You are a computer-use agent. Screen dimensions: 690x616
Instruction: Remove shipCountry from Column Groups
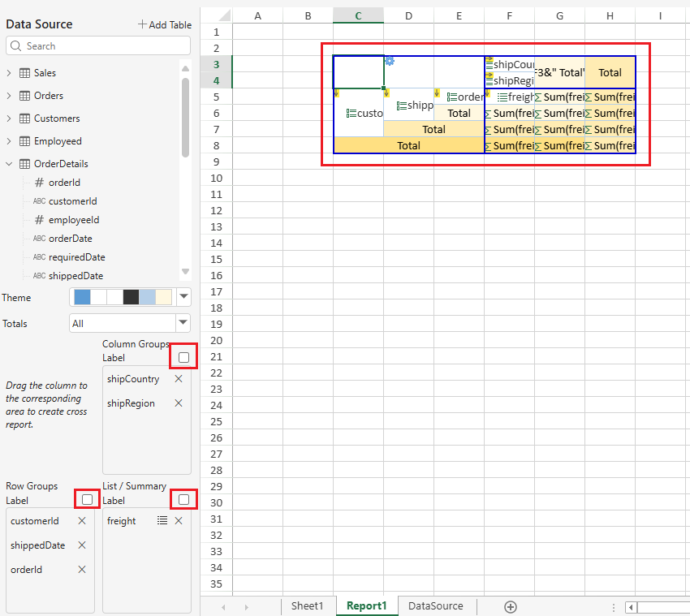[x=179, y=379]
